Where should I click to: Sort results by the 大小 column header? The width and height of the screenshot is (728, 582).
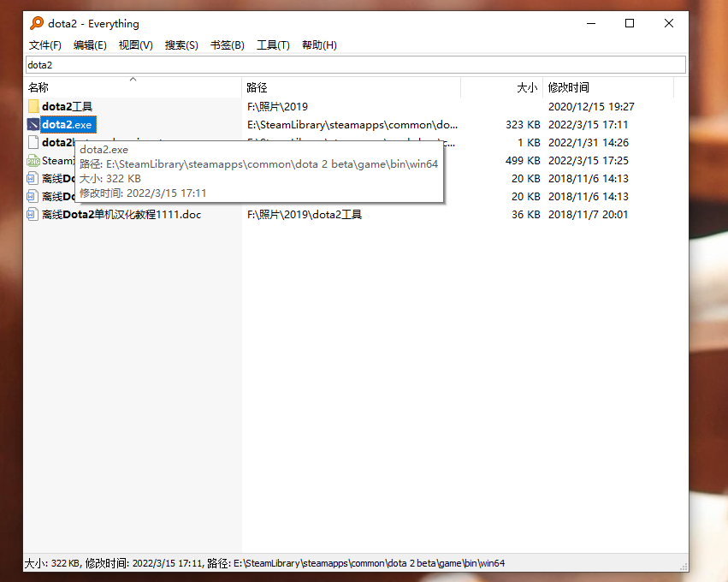[x=502, y=87]
